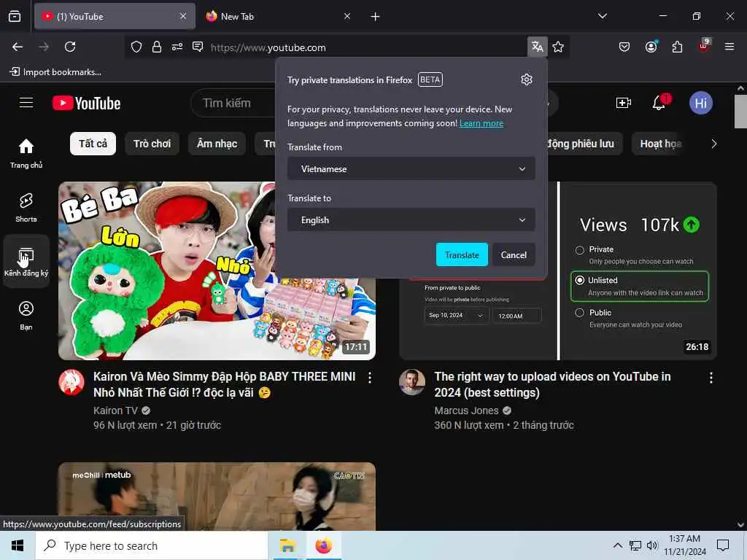Viewport: 747px width, 560px height.
Task: Go to Trang chủ in sidebar
Action: (x=26, y=154)
